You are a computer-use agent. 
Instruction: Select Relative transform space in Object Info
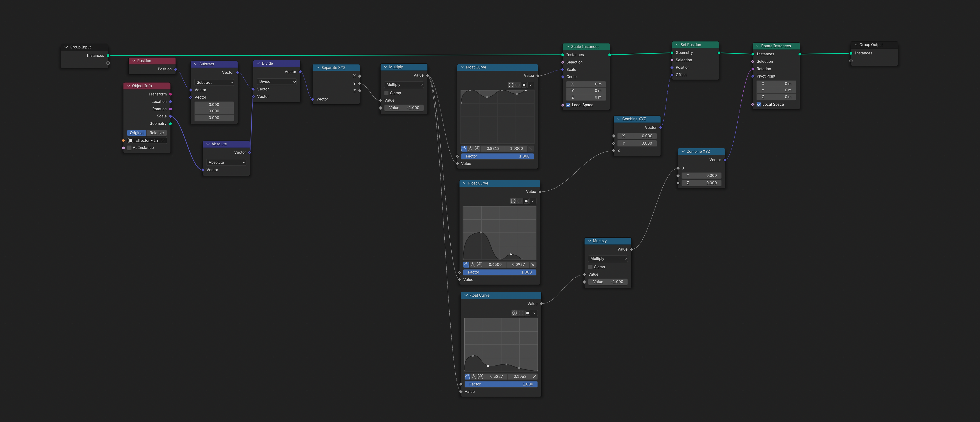click(x=157, y=133)
